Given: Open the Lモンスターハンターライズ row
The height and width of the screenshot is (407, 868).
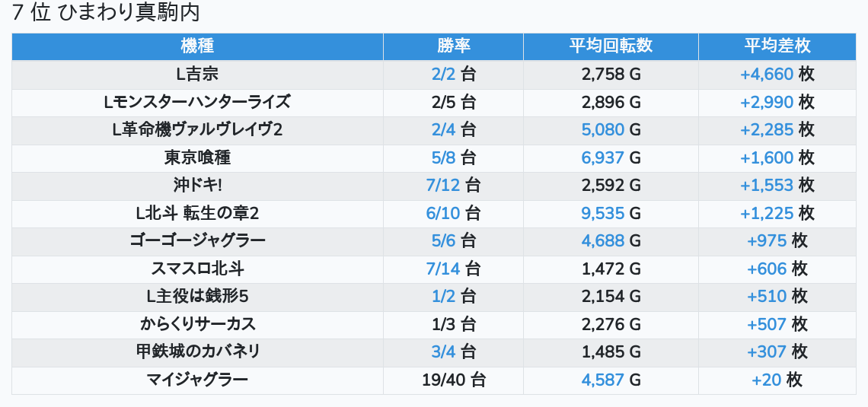Looking at the screenshot, I should 197,102.
